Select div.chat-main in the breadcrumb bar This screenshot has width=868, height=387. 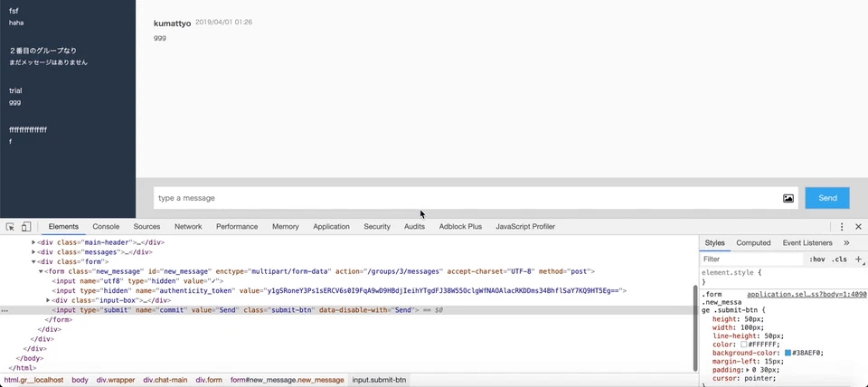pos(165,380)
